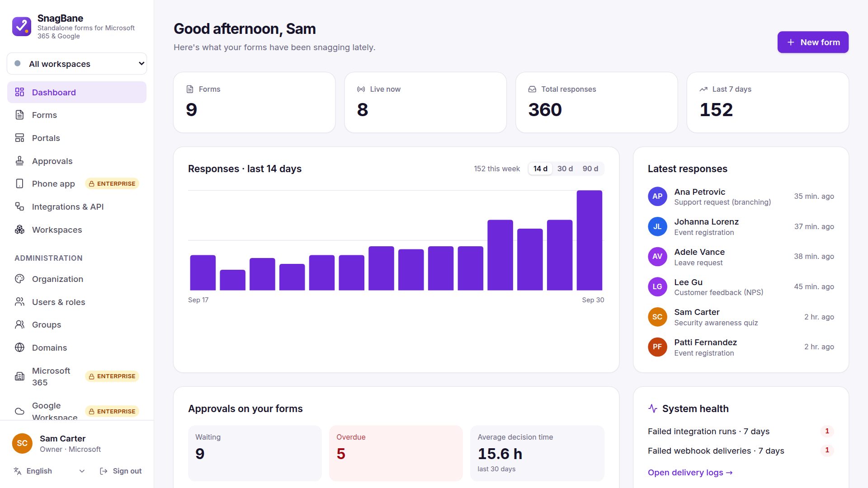The height and width of the screenshot is (488, 868).
Task: Click Ana Petrovic's AP avatar
Action: click(657, 196)
